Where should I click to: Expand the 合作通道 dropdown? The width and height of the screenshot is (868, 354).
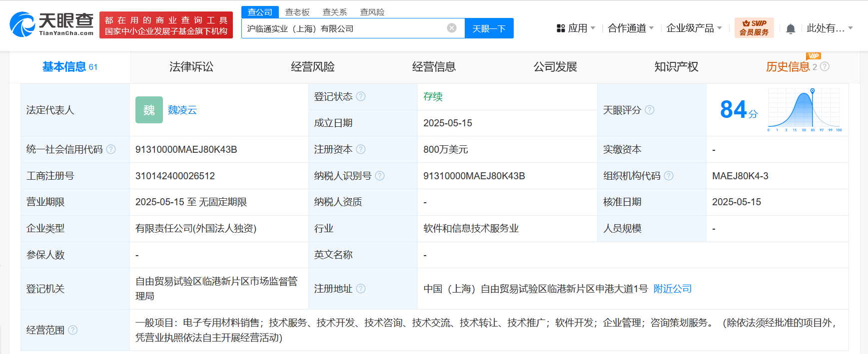pyautogui.click(x=631, y=28)
